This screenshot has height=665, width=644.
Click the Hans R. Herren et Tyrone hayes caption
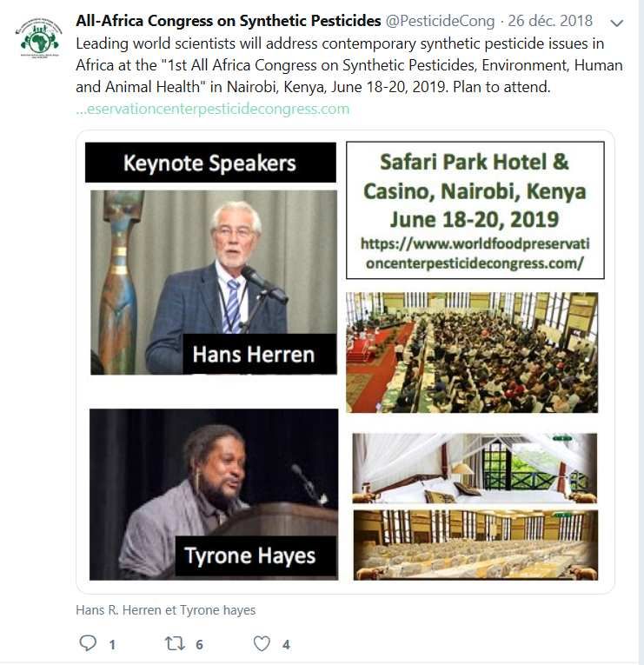pos(166,610)
